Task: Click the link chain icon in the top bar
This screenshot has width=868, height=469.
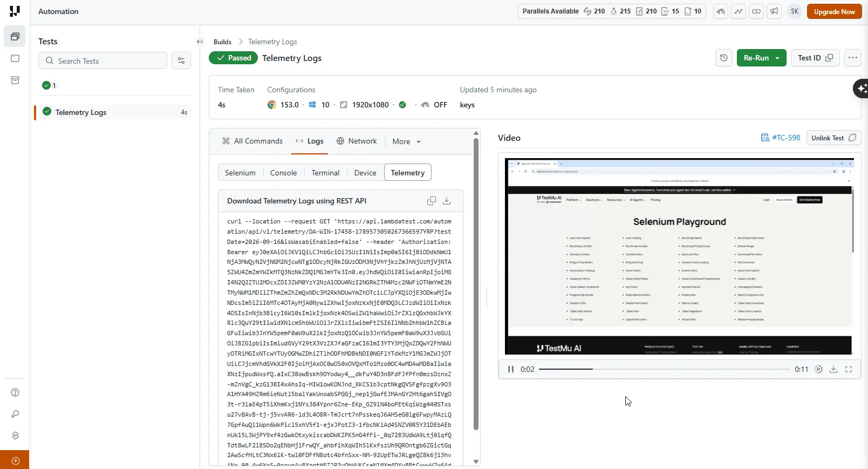Action: pyautogui.click(x=756, y=11)
